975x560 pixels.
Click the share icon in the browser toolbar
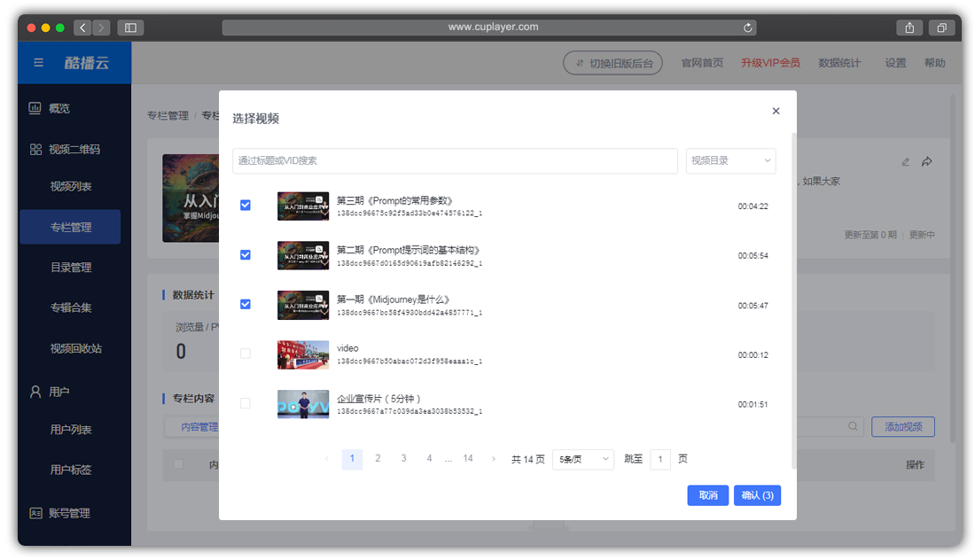[909, 27]
